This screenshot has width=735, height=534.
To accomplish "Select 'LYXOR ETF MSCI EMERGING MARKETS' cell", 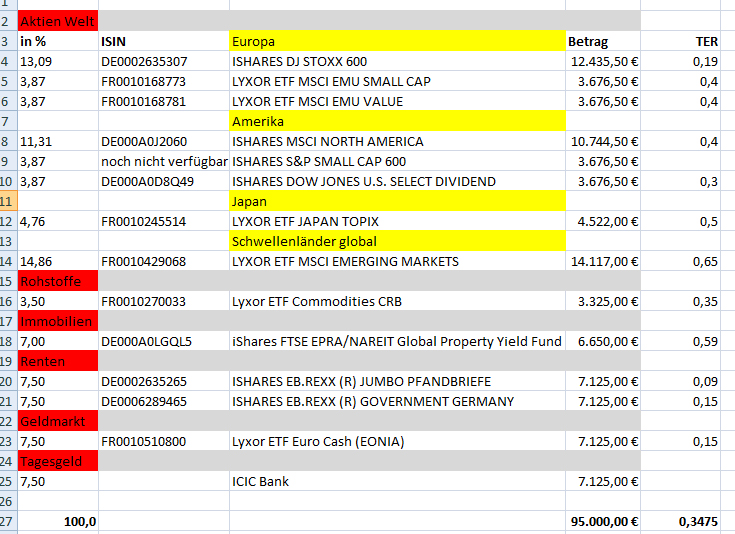I will [x=398, y=262].
